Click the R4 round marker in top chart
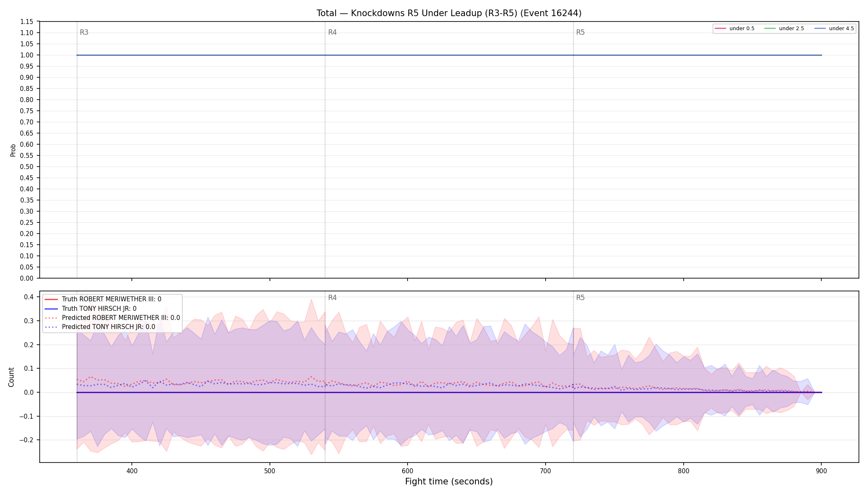This screenshot has width=868, height=496. (x=332, y=32)
